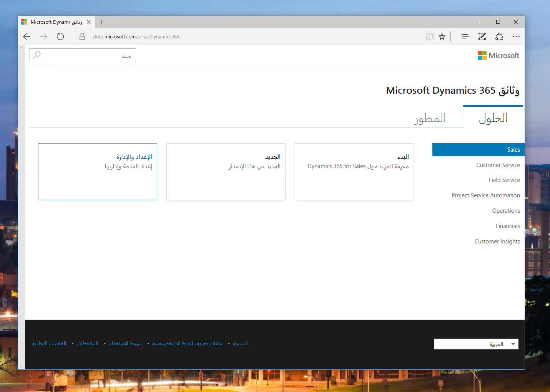Image resolution: width=550 pixels, height=392 pixels.
Task: Switch to the الحلول tab
Action: click(493, 117)
